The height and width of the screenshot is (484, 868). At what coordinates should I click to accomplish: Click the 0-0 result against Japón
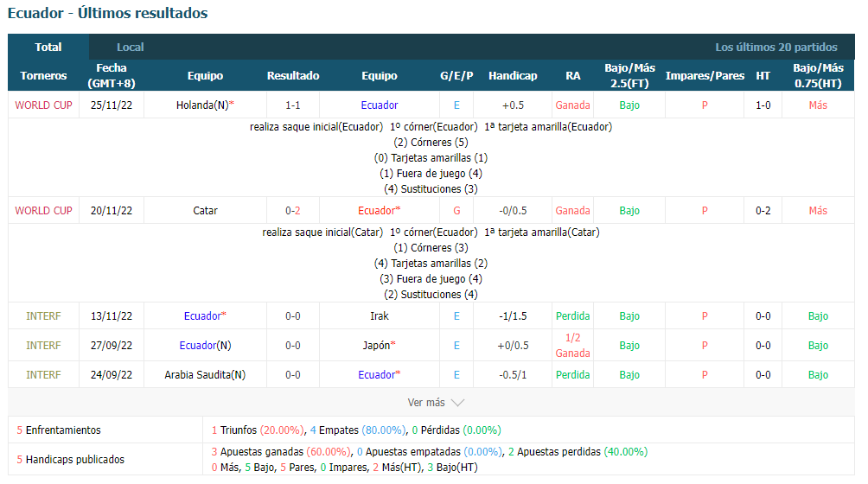pos(293,346)
